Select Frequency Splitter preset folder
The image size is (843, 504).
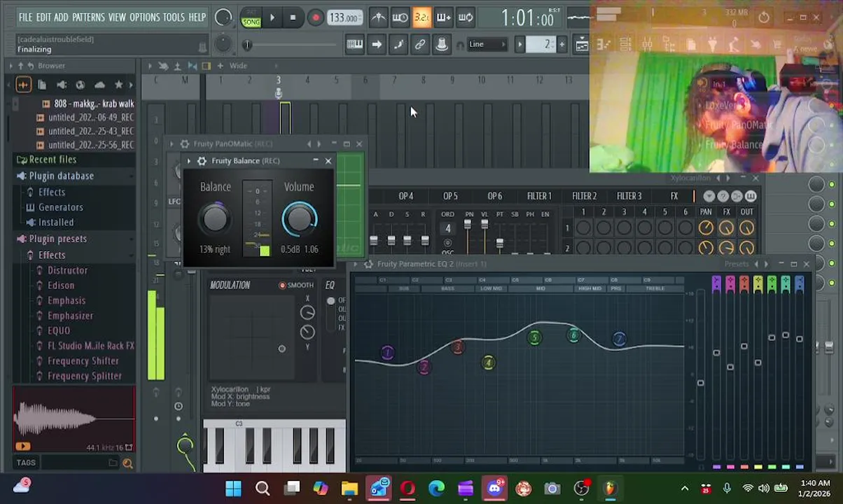[84, 377]
